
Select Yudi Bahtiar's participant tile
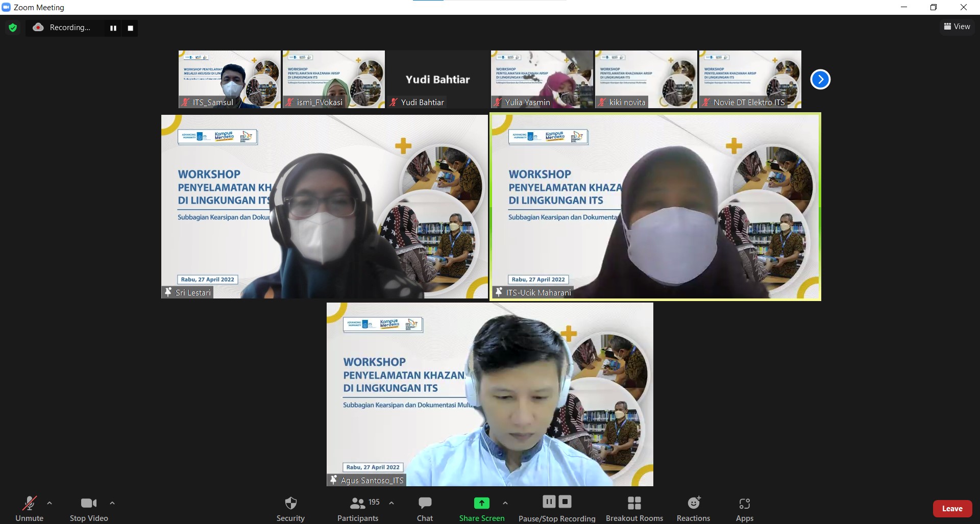437,79
